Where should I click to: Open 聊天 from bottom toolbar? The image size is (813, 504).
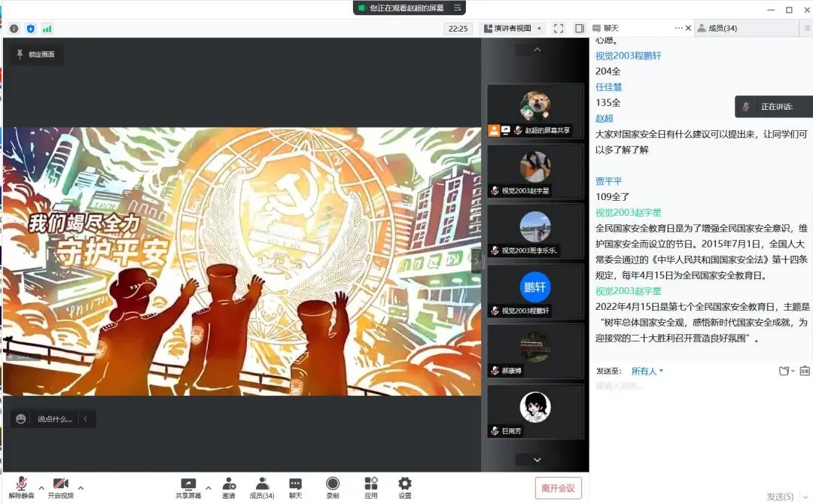pos(295,488)
